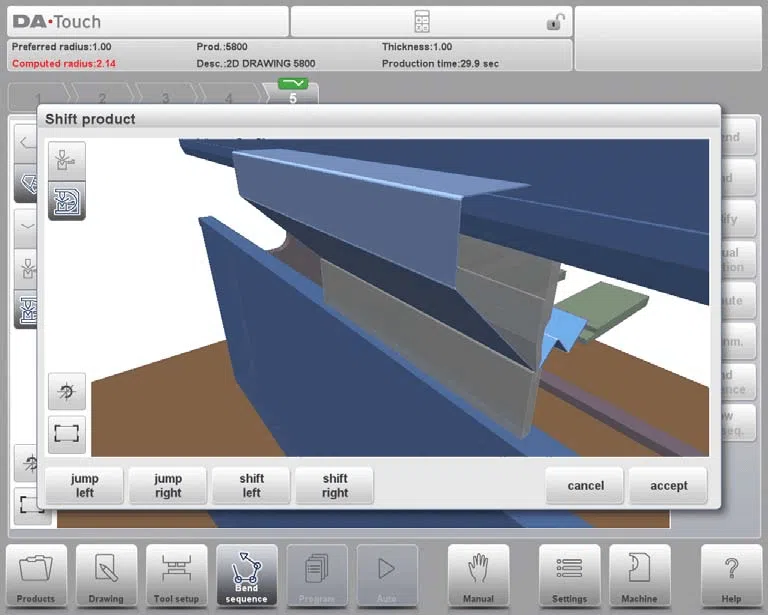Click Production time:29.9 sec text

pyautogui.click(x=440, y=64)
